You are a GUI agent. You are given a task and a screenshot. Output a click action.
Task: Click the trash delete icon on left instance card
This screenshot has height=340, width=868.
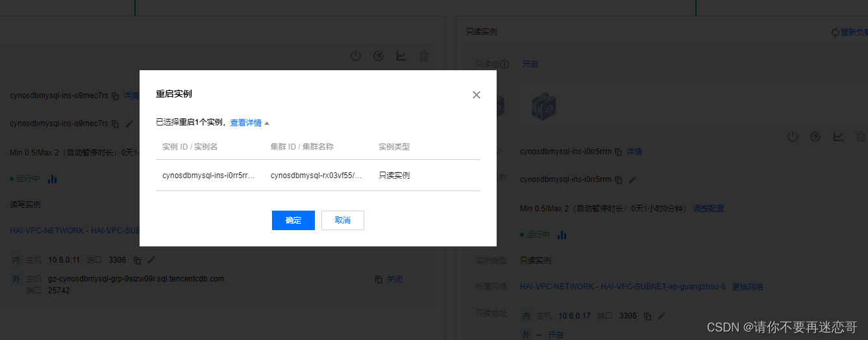424,56
